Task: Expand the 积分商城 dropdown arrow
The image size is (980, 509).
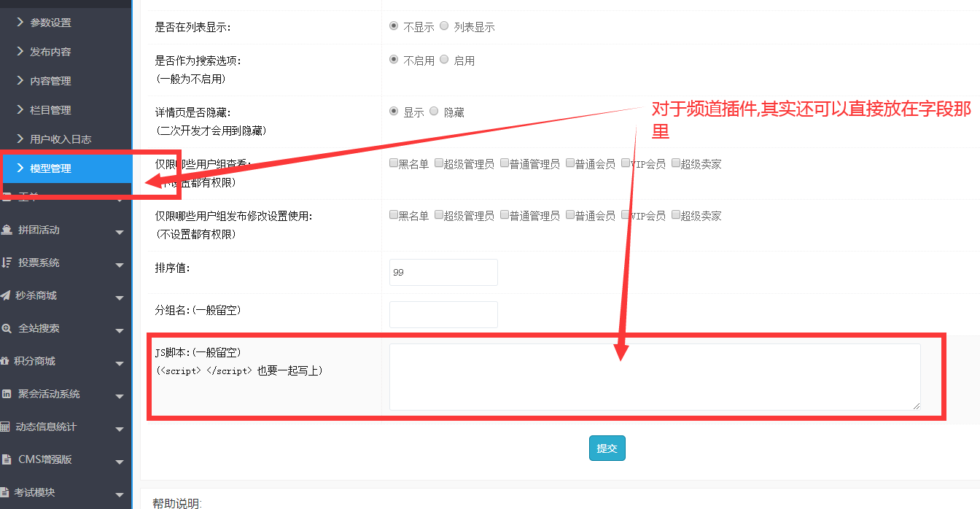Action: pyautogui.click(x=120, y=364)
